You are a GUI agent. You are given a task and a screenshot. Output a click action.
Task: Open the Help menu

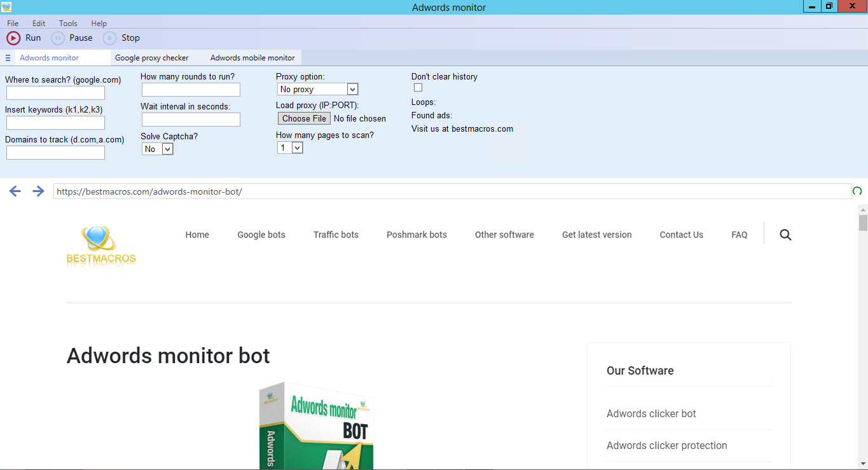[99, 24]
